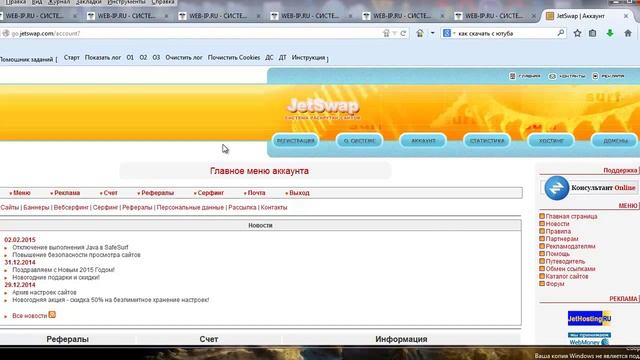Image resolution: width=640 pixels, height=360 pixels.
Task: Close the JetSwap | Аккаунт tab
Action: pyautogui.click(x=626, y=16)
